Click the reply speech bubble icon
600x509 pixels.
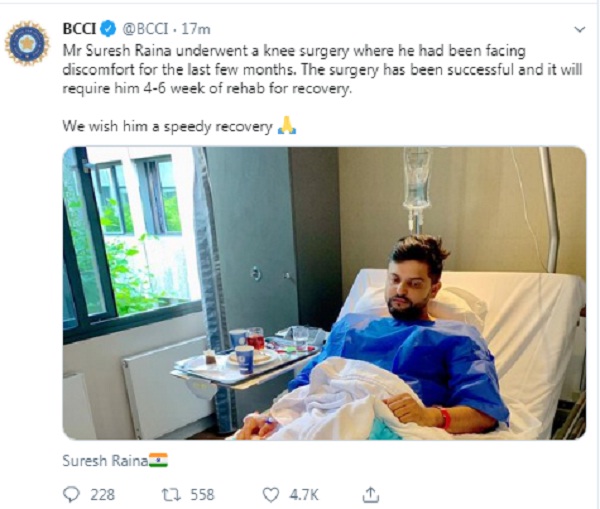click(71, 494)
